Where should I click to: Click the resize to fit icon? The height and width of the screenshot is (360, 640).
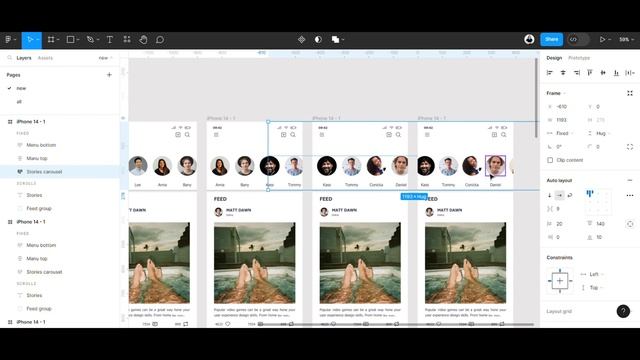click(630, 93)
